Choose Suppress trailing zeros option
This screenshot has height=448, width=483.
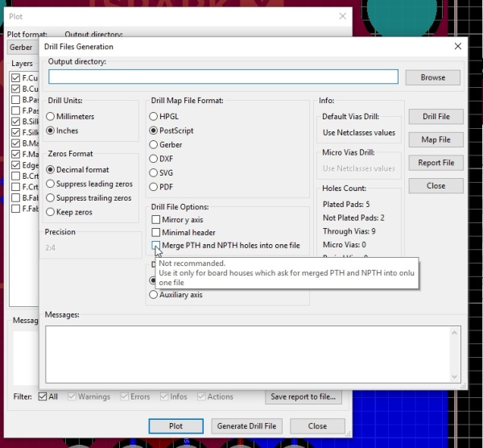89,198
